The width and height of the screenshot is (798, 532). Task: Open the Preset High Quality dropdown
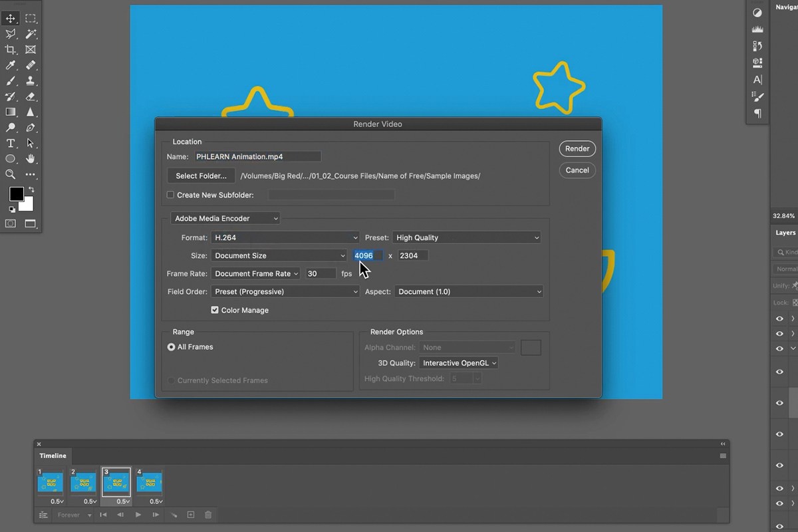pos(467,237)
